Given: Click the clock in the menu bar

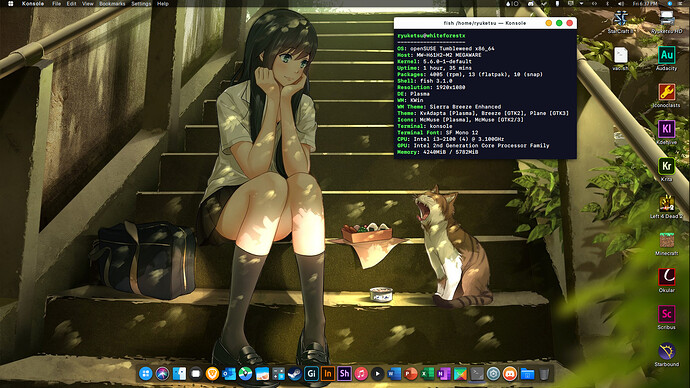Looking at the screenshot, I should (645, 4).
